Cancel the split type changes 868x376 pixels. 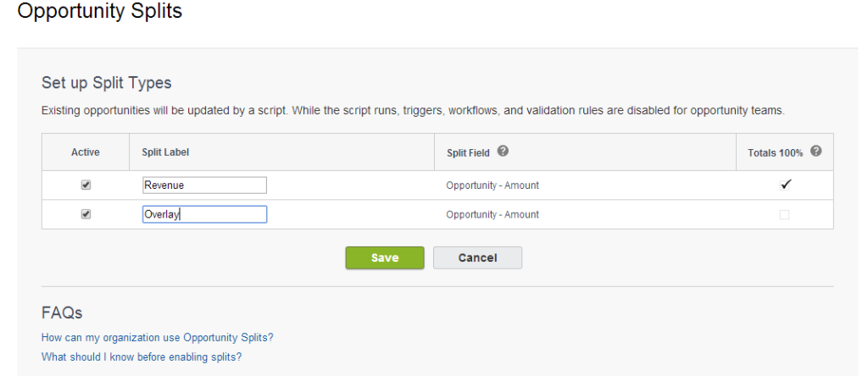point(477,257)
